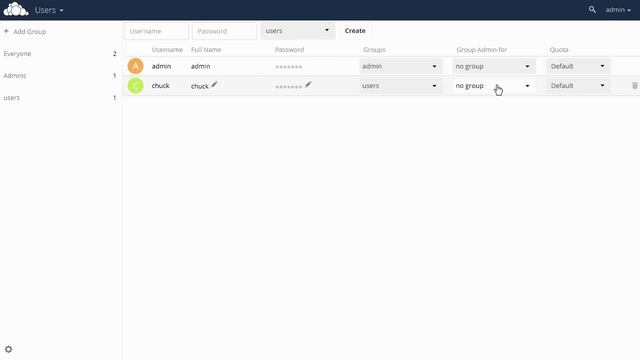Click the Quota column header
The height and width of the screenshot is (360, 640).
pos(559,49)
